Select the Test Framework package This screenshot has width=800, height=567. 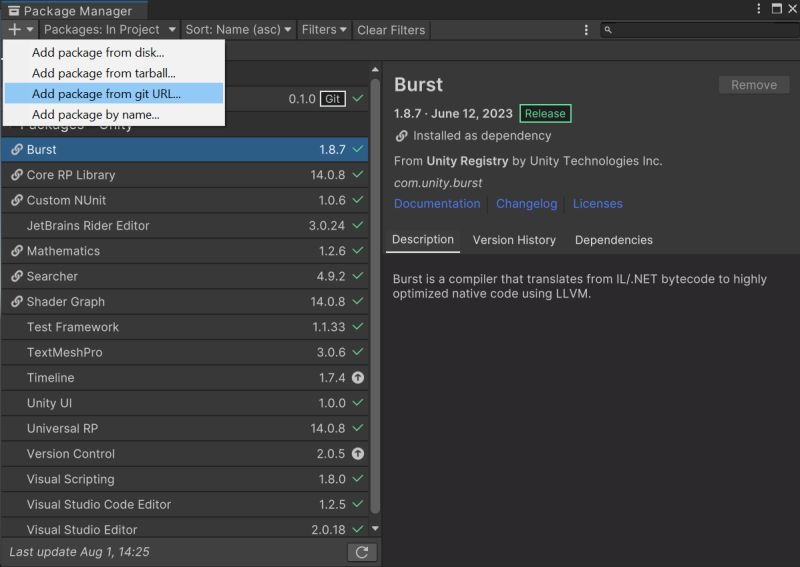[x=185, y=327]
